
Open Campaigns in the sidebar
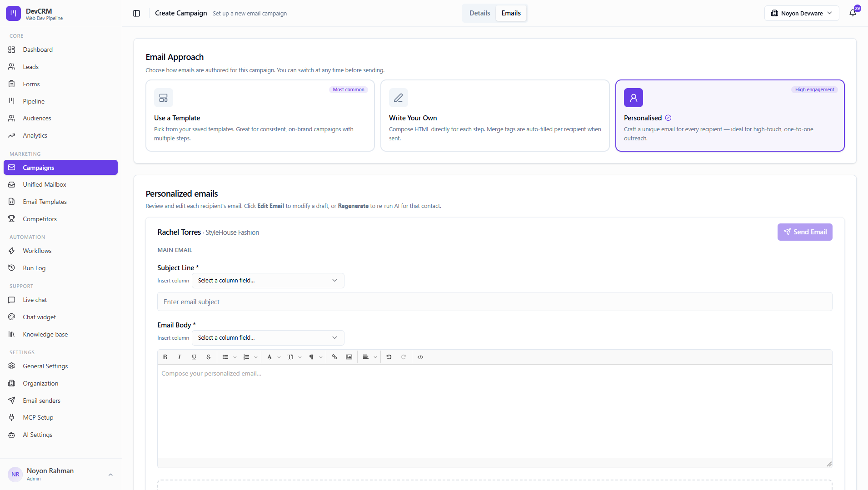(x=60, y=168)
